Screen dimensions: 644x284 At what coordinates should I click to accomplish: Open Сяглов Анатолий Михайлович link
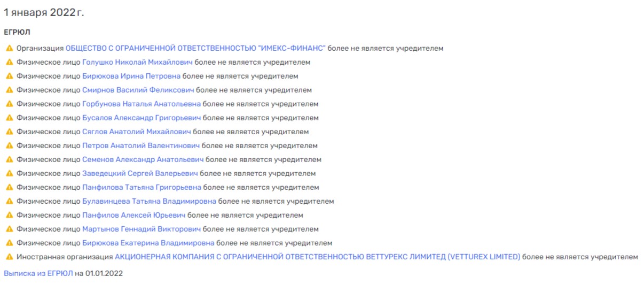137,132
